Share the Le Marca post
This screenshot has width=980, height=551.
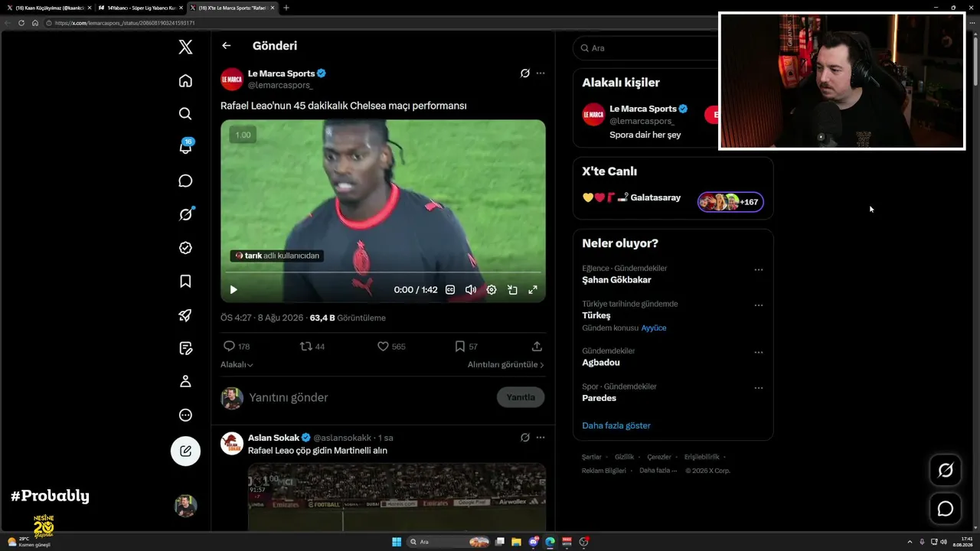coord(537,347)
